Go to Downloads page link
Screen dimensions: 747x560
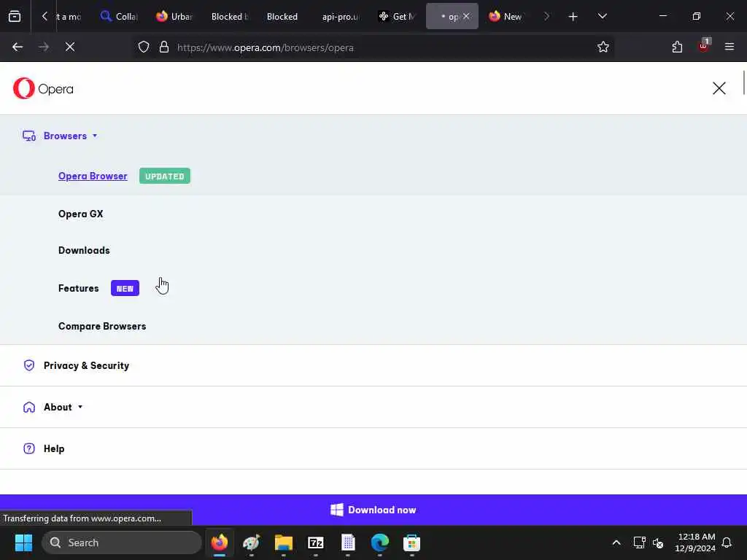click(84, 251)
